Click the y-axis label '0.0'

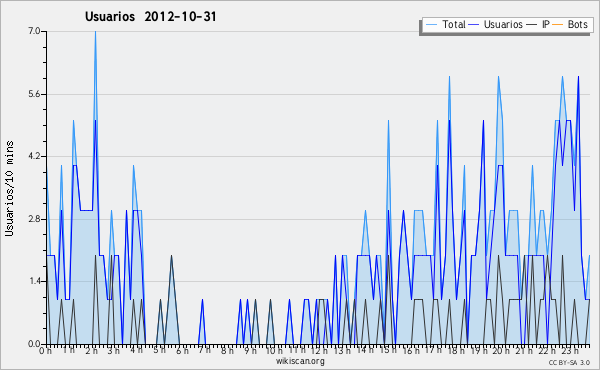pyautogui.click(x=34, y=344)
